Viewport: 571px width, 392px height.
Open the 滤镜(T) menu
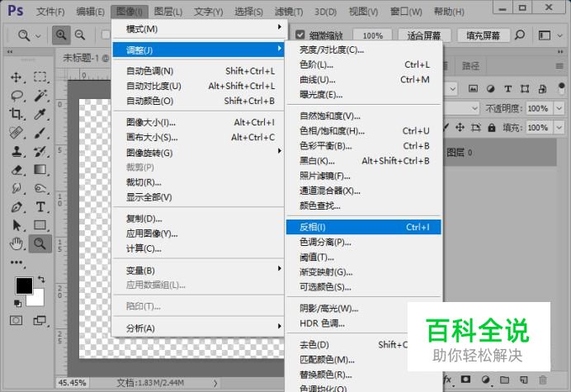point(289,12)
